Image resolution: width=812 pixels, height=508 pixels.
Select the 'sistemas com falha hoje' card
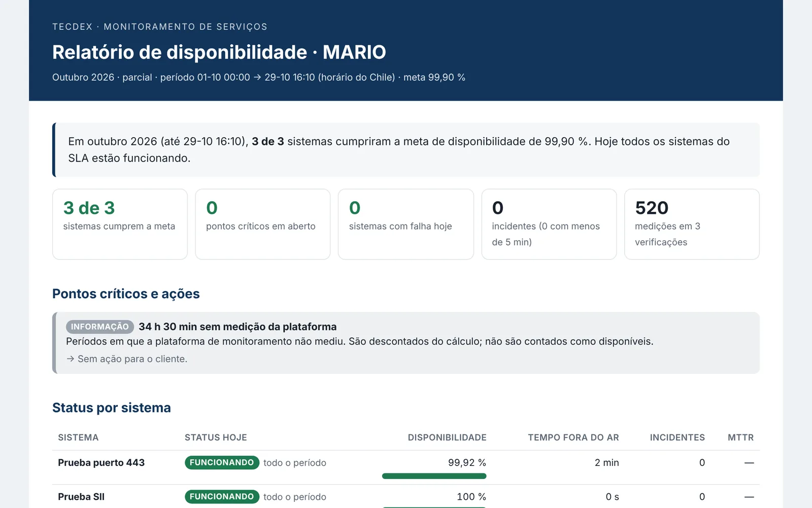(406, 224)
